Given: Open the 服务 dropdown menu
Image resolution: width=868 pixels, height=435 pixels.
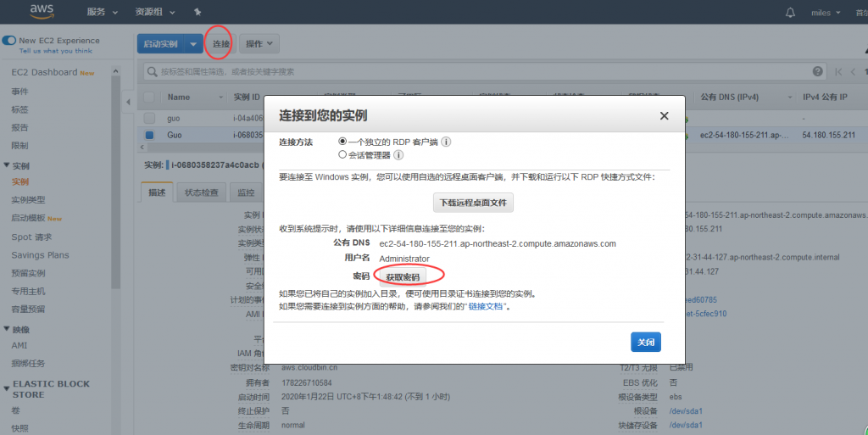Looking at the screenshot, I should pyautogui.click(x=102, y=13).
